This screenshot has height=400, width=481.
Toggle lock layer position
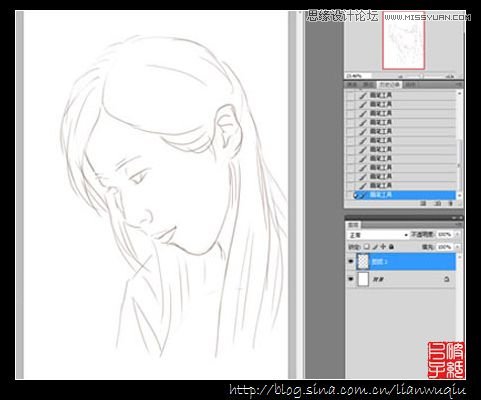tap(383, 247)
